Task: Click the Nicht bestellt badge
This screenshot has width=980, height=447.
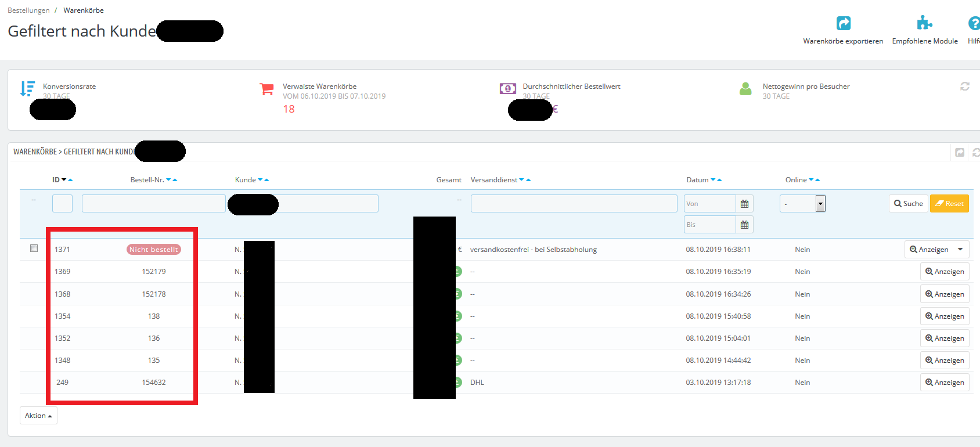Action: [x=154, y=250]
